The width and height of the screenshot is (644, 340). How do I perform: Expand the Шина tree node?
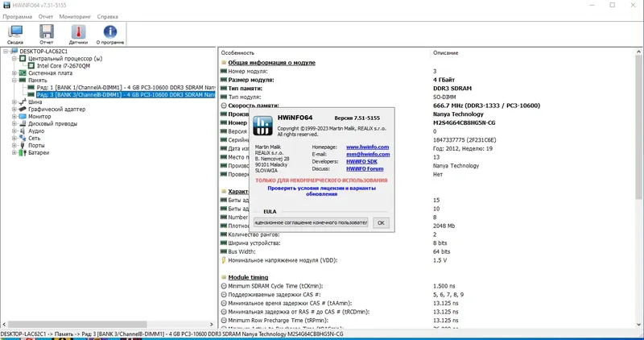14,102
